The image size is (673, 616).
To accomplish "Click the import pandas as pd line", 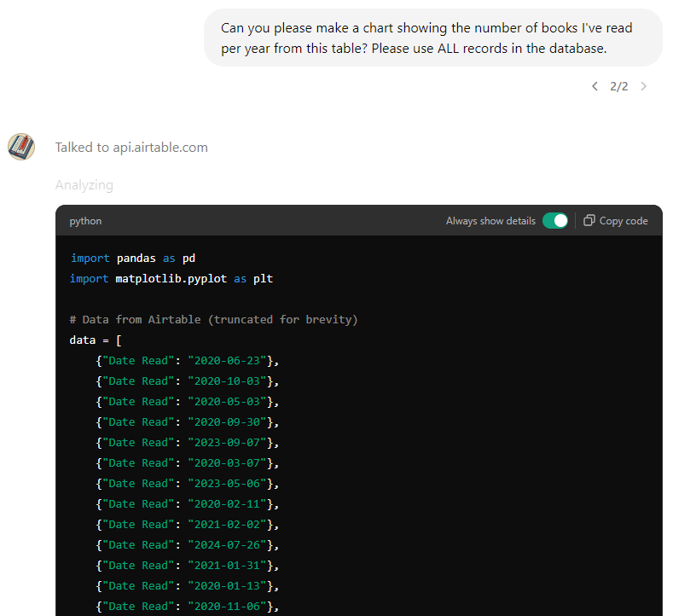I will (x=132, y=258).
